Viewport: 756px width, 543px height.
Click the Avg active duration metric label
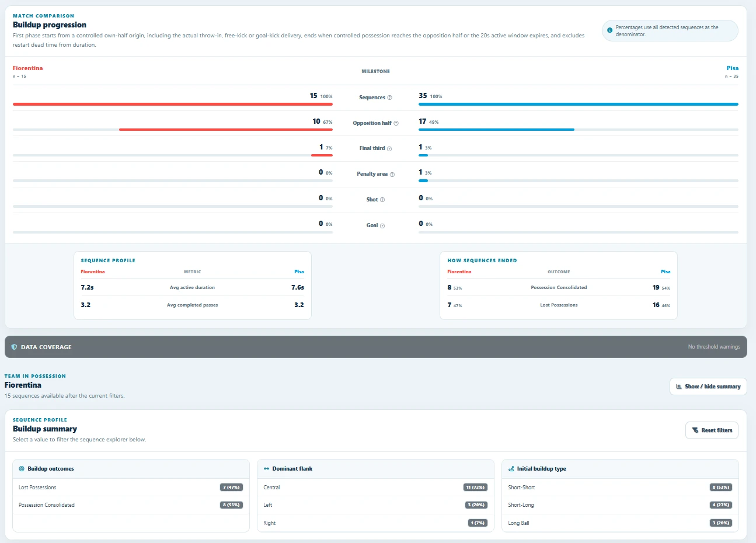pyautogui.click(x=192, y=288)
